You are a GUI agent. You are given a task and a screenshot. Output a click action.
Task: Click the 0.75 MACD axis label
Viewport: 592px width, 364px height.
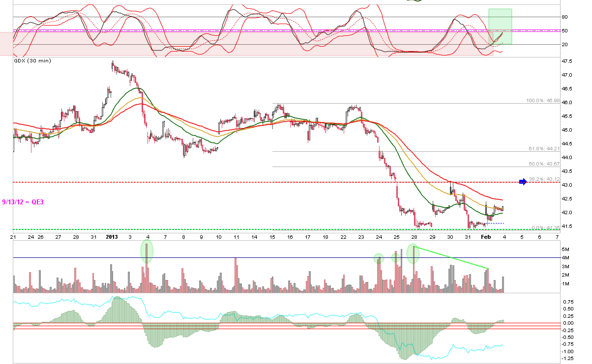(x=568, y=302)
